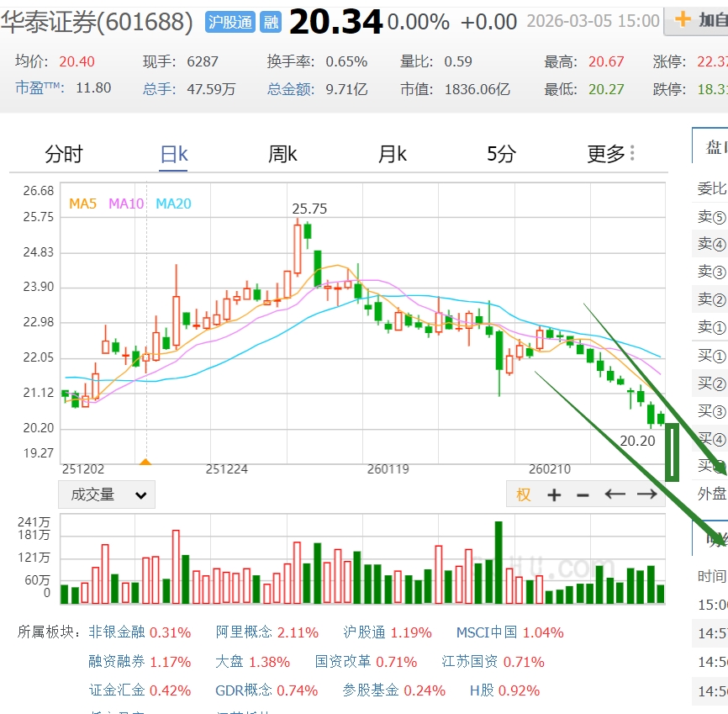Select the 日k daily chart tab

tap(174, 154)
